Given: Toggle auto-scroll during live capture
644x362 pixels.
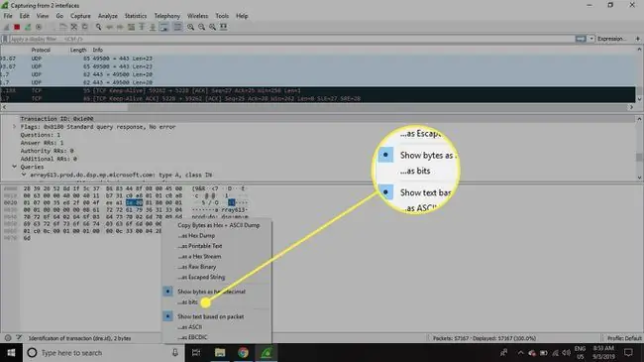Looking at the screenshot, I should (163, 27).
